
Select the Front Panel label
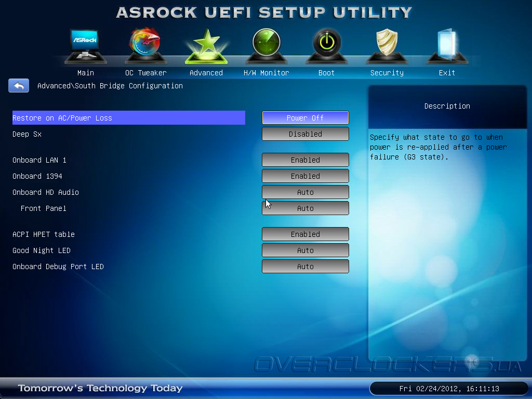44,208
